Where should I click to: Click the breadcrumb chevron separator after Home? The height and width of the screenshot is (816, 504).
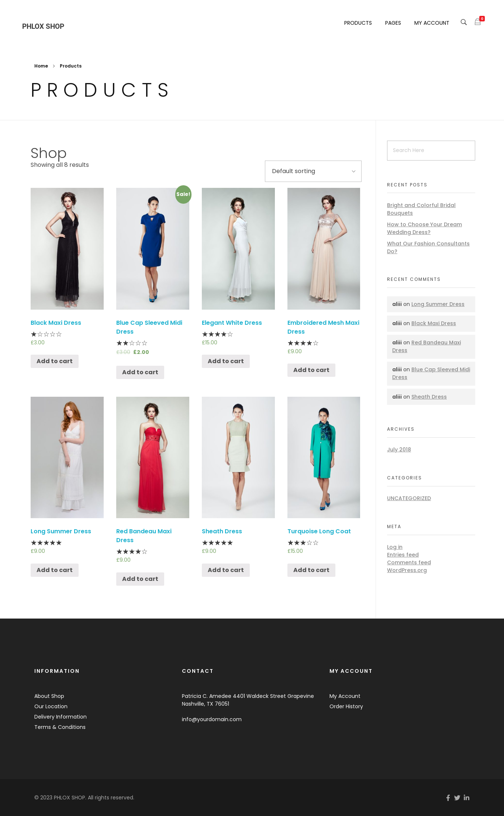coord(54,66)
